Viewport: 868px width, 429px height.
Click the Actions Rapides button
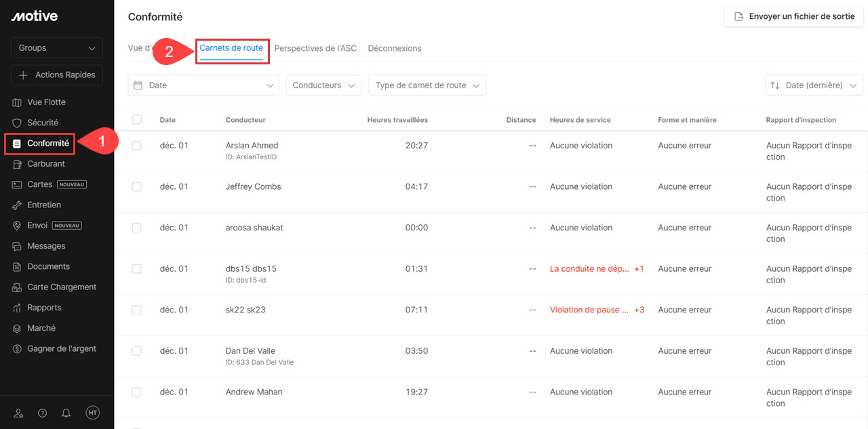tap(57, 75)
